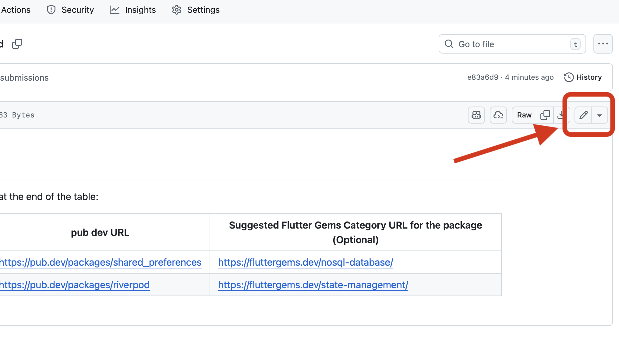The image size is (619, 364).
Task: Open the three-dots more options menu
Action: (x=603, y=44)
